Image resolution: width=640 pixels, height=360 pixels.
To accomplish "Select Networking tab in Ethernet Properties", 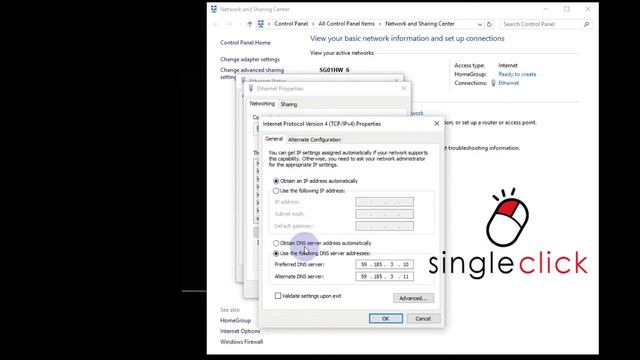I will tap(262, 104).
